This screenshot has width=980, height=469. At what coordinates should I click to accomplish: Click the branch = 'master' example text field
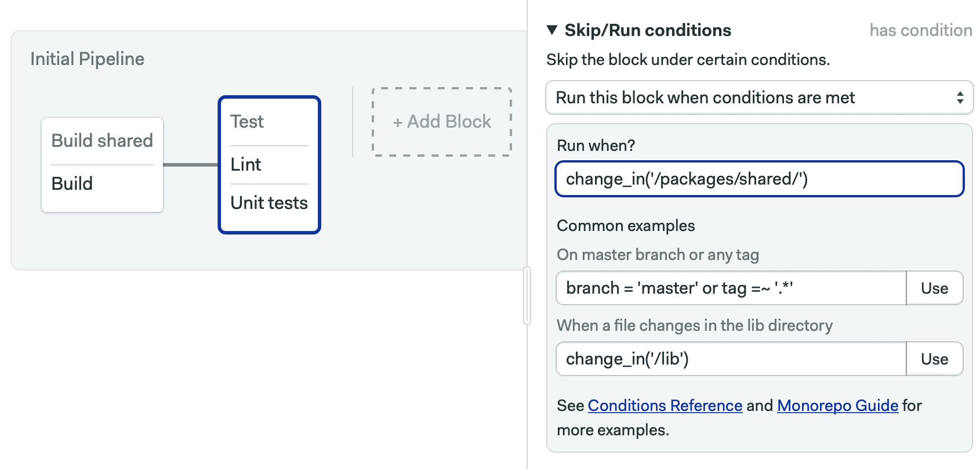coord(731,288)
